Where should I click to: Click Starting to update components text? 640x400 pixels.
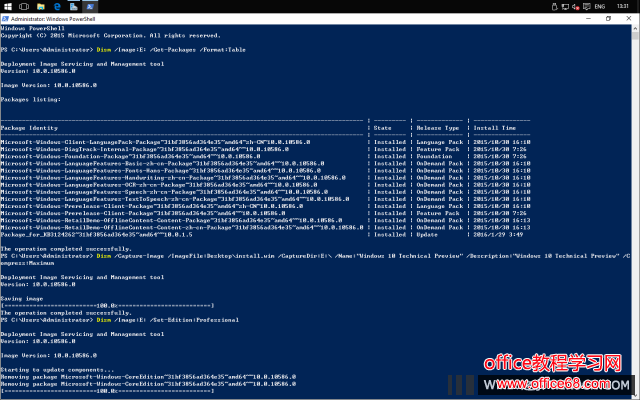[58, 370]
